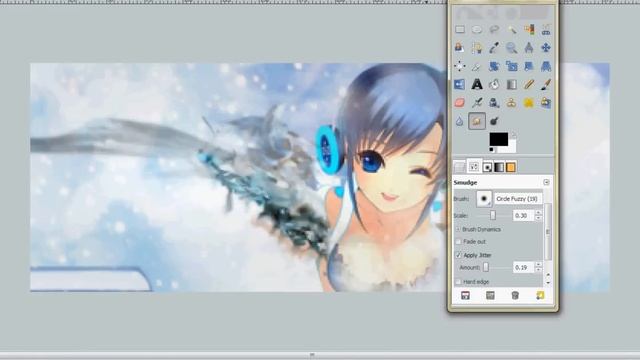Select the Fuzzy Select wand tool
640x360 pixels.
(x=511, y=30)
